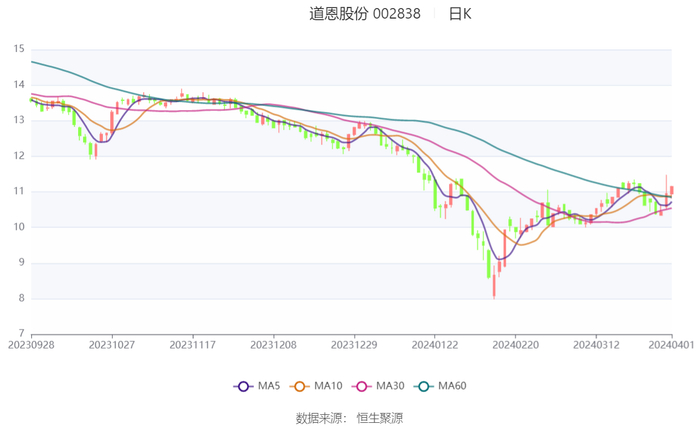Click the purple MA5 legend circle marker
This screenshot has width=700, height=426.
tap(242, 386)
